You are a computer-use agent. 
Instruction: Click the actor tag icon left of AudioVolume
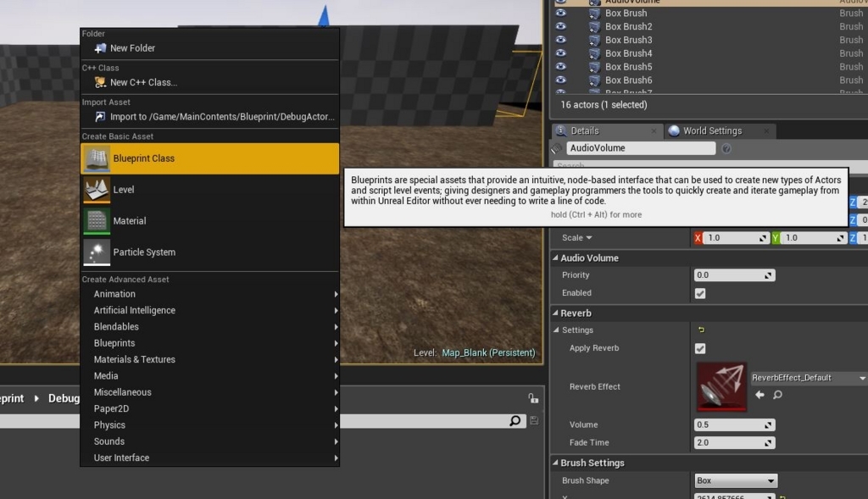click(557, 148)
